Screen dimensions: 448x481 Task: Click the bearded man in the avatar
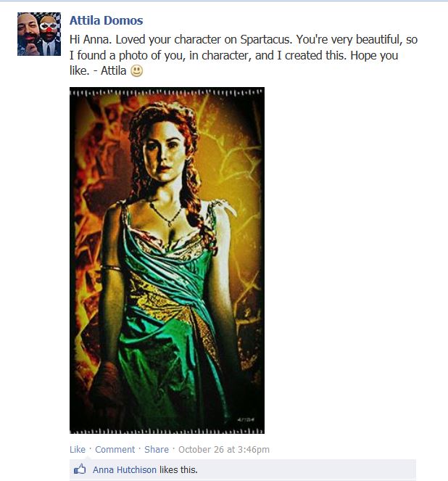point(28,32)
